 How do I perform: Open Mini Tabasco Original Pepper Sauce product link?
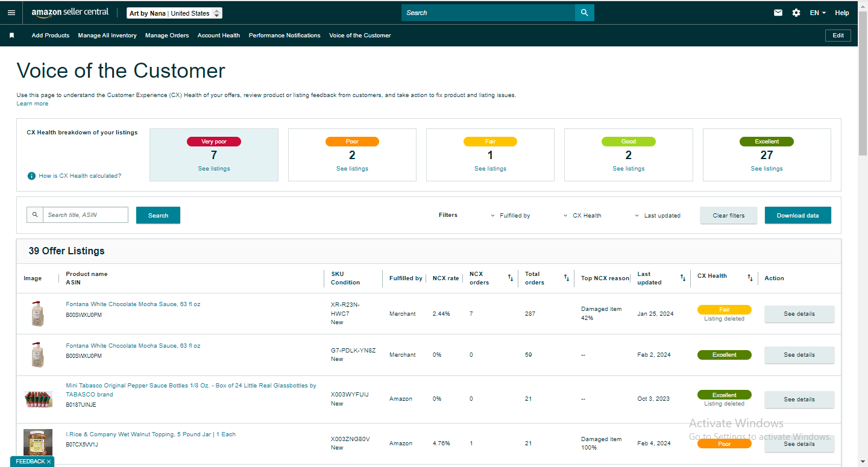pyautogui.click(x=191, y=390)
